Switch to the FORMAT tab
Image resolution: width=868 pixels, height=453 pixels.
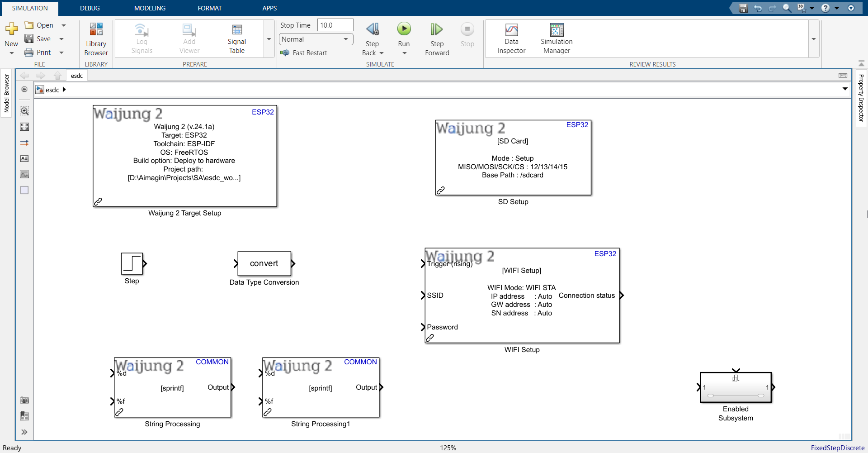[x=210, y=8]
